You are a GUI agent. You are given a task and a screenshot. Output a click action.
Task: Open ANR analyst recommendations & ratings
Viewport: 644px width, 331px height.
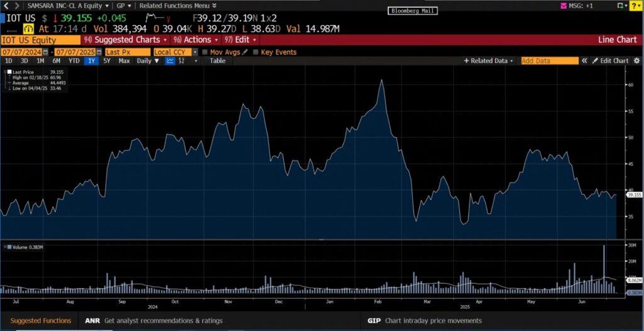153,320
